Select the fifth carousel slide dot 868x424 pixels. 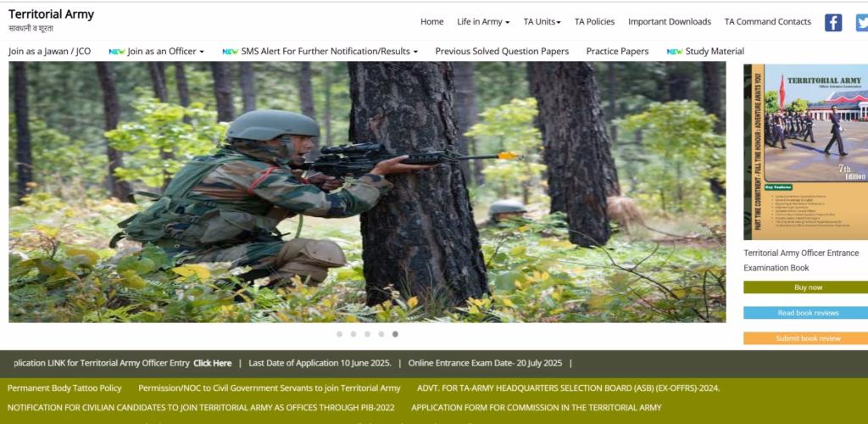click(395, 334)
